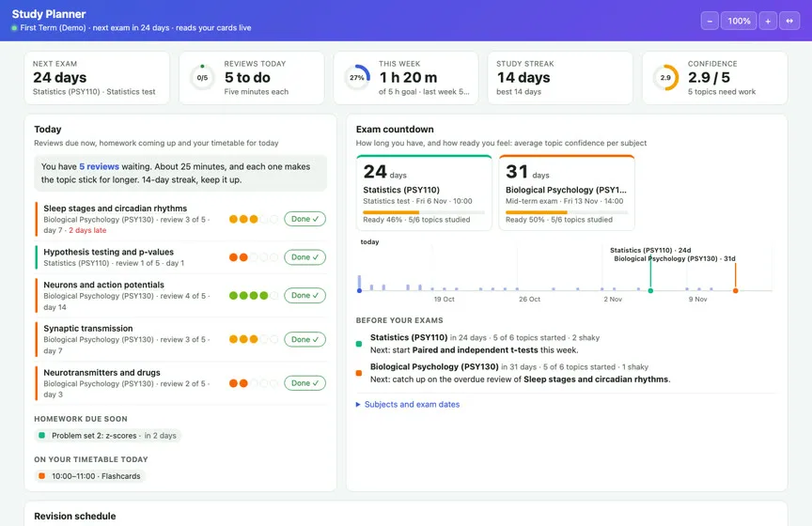Open the Biological Psychology 31 days card
The height and width of the screenshot is (526, 812).
click(567, 193)
